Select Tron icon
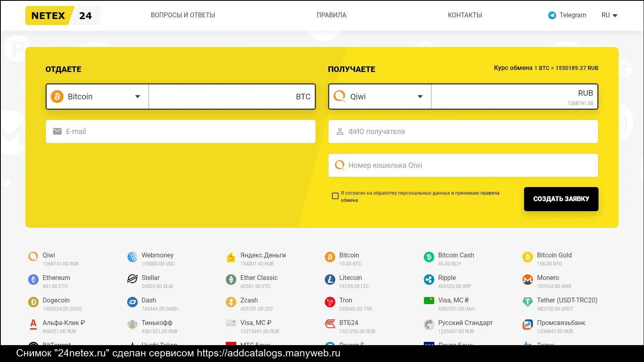 330,302
